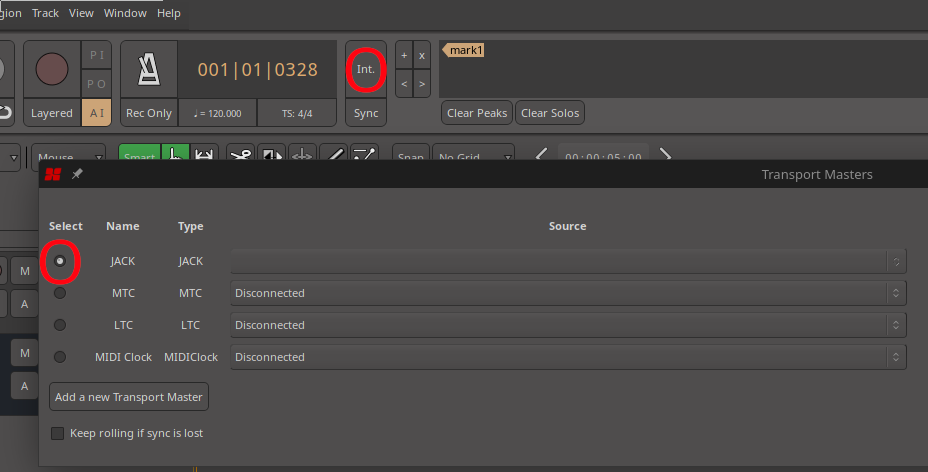Click the remove marker x button
The height and width of the screenshot is (472, 928).
coord(422,56)
